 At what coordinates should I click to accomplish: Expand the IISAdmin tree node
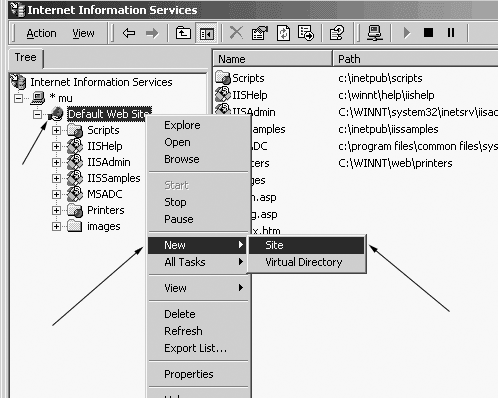coord(56,162)
